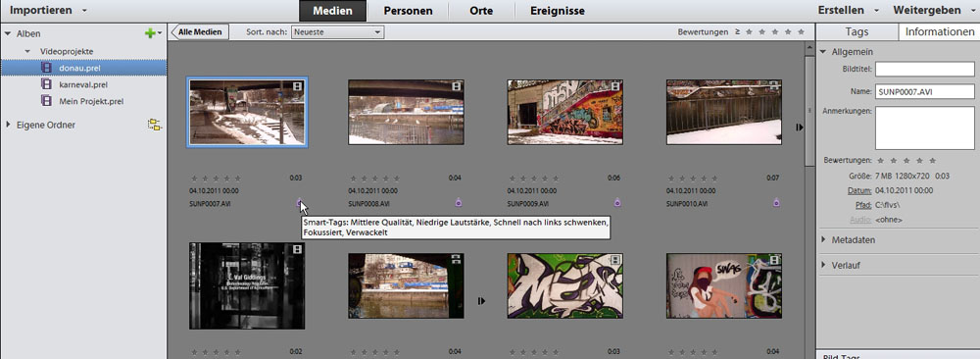
Task: Click the smart-tag icon beside SUNP0008.AVI
Action: (459, 203)
